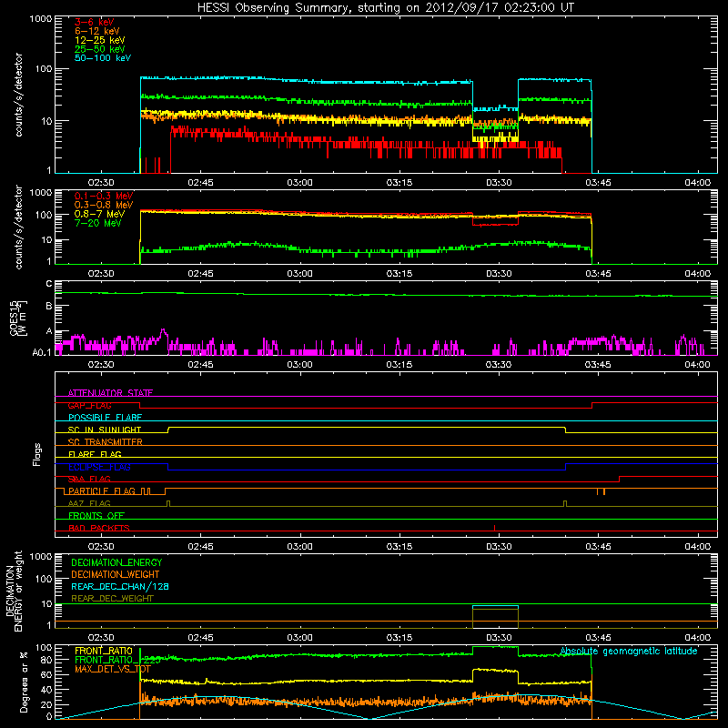Viewport: 728px width, 728px height.
Task: Select the 6-12 keV legend label
Action: tap(97, 31)
